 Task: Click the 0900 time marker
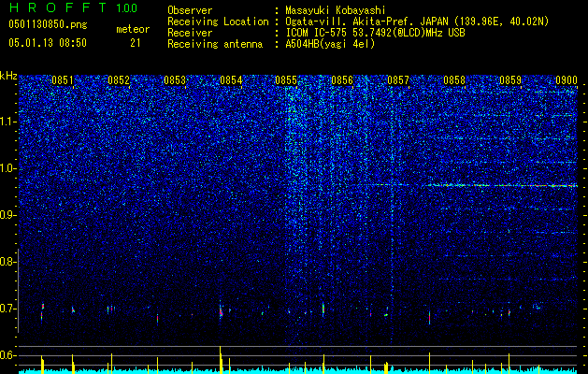566,80
